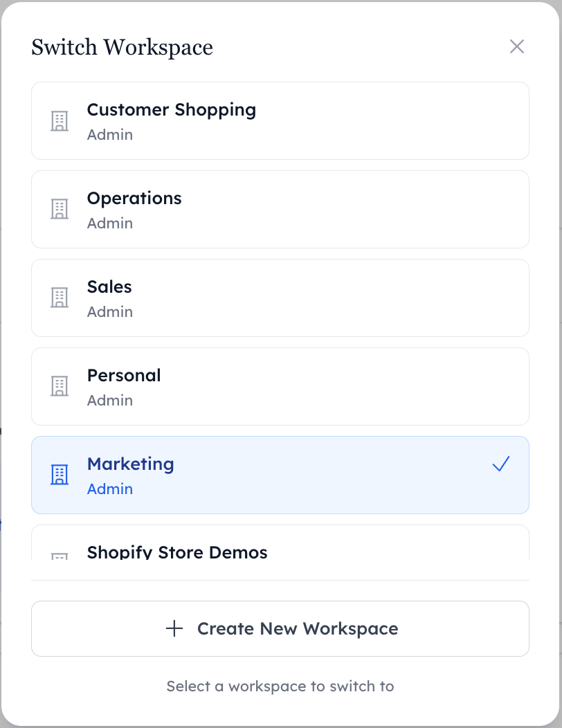Viewport: 562px width, 728px height.
Task: Select the currently active Marketing workspace
Action: pos(280,475)
